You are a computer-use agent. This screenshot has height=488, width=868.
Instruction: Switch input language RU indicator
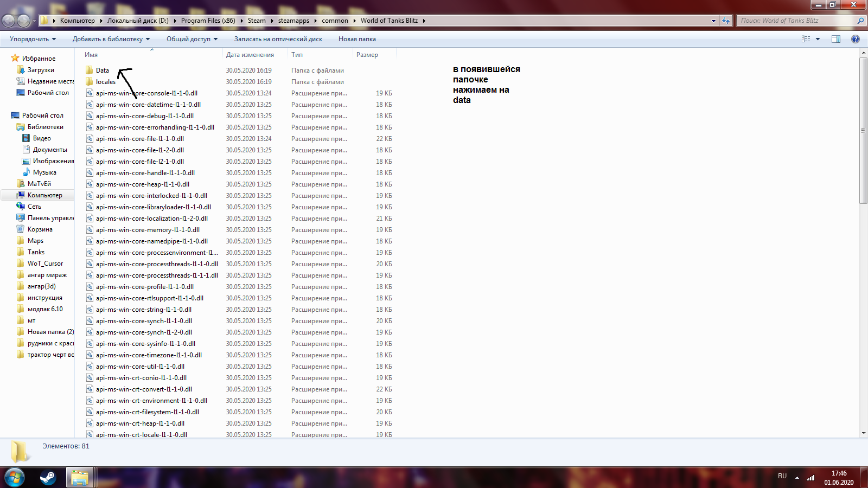click(x=782, y=476)
